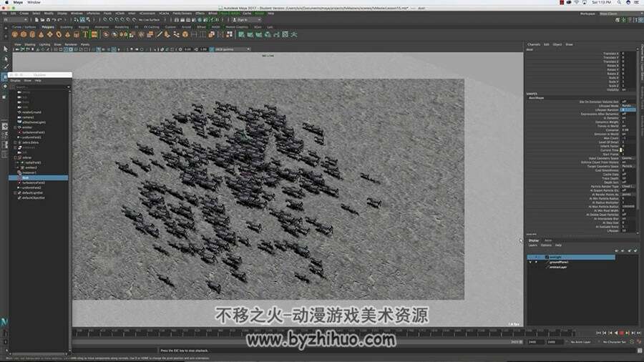The width and height of the screenshot is (644, 362).
Task: Click the No Live Surface field
Action: (149, 19)
